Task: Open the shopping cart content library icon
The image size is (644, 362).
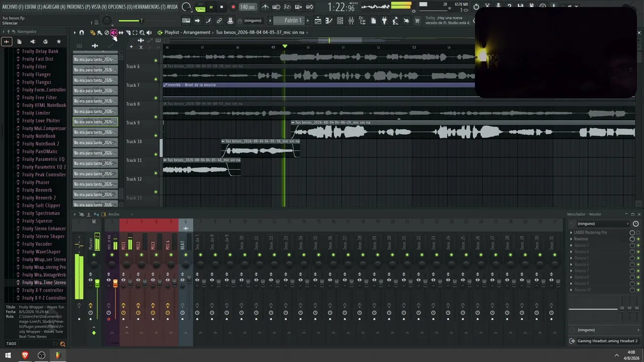Action: [418, 21]
